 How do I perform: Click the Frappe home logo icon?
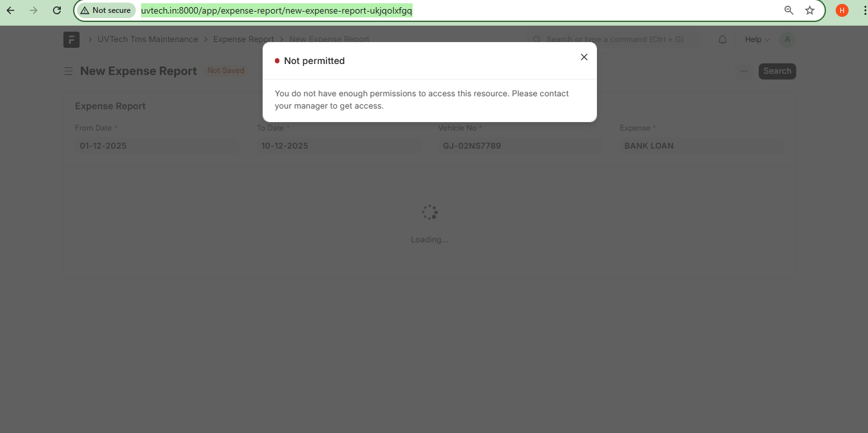[x=71, y=39]
